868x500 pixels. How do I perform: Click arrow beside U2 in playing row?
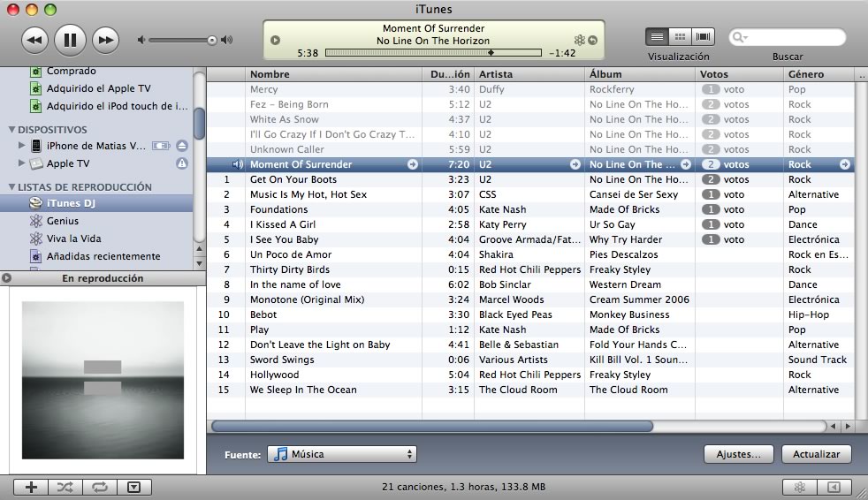pos(575,164)
